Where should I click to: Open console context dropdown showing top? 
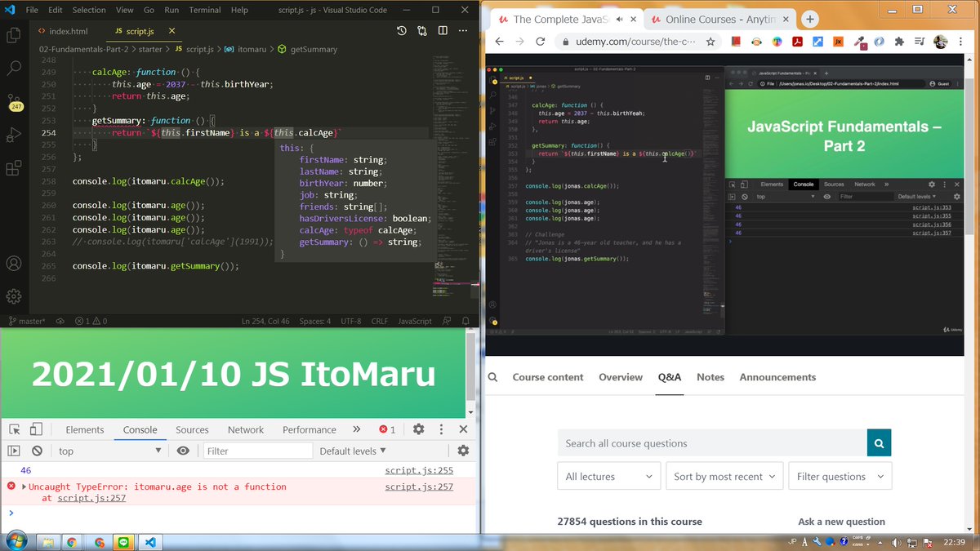point(109,451)
